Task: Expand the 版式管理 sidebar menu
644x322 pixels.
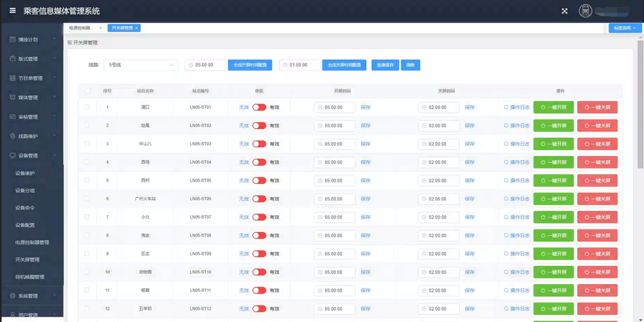Action: click(x=32, y=59)
